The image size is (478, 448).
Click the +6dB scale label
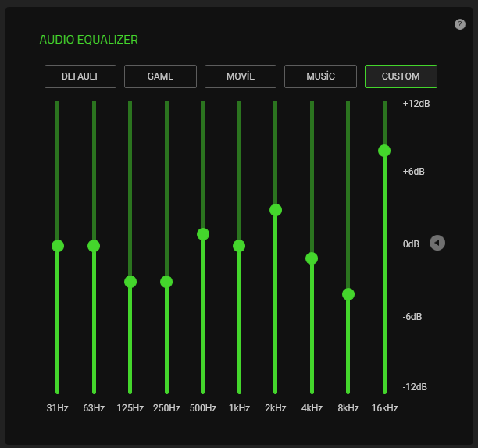(414, 172)
